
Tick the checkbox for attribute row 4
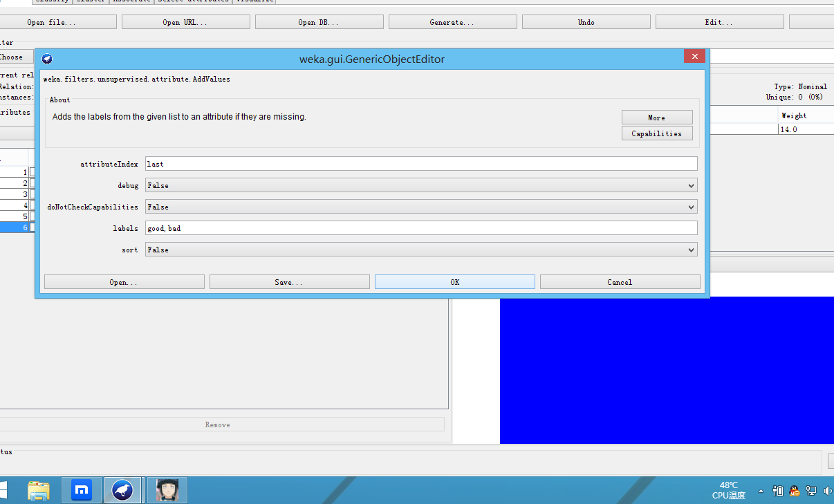(x=32, y=205)
